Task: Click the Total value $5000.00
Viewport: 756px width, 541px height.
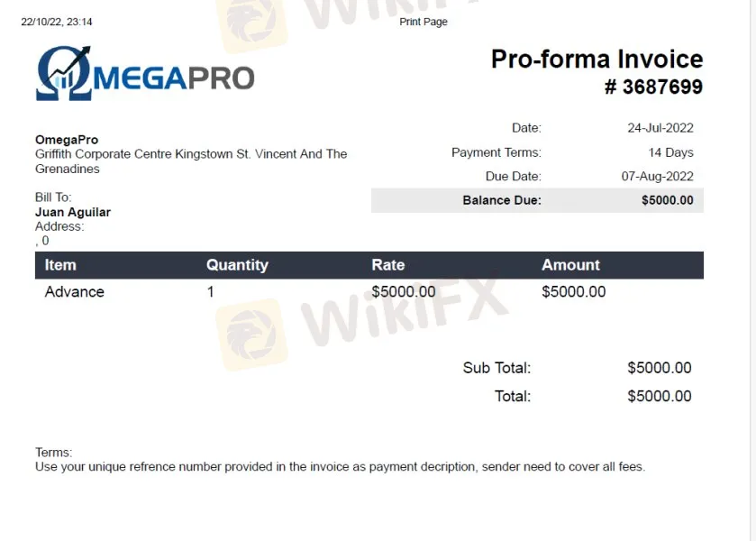Action: (660, 396)
